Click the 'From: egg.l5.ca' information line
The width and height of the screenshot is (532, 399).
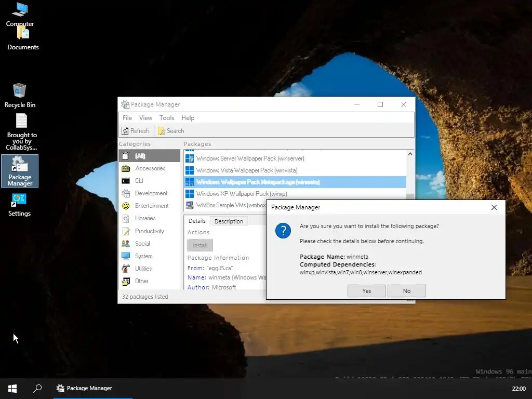click(210, 268)
